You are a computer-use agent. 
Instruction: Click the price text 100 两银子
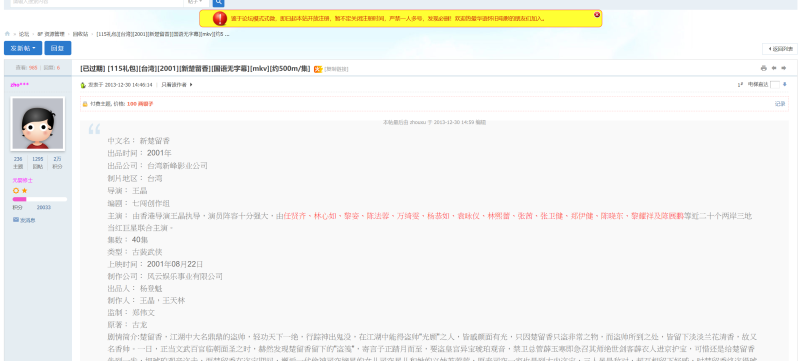(140, 104)
